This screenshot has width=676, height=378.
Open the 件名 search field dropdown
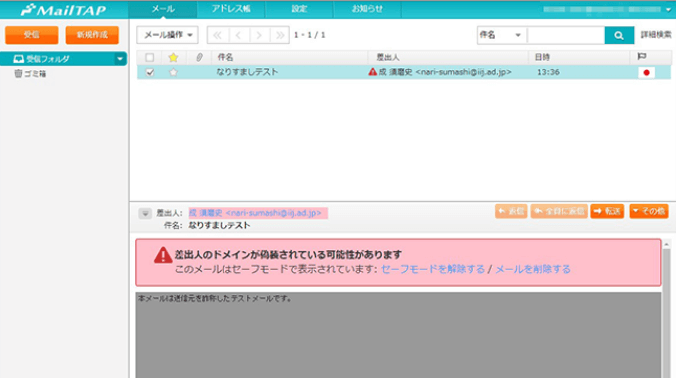501,35
